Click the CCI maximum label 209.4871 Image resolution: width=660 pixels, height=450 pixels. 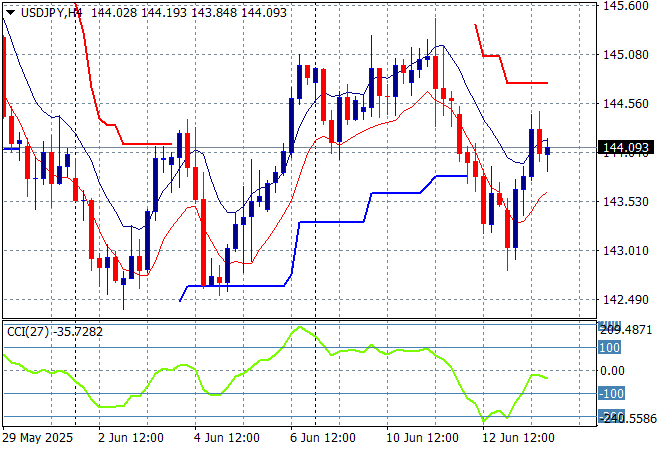point(625,330)
